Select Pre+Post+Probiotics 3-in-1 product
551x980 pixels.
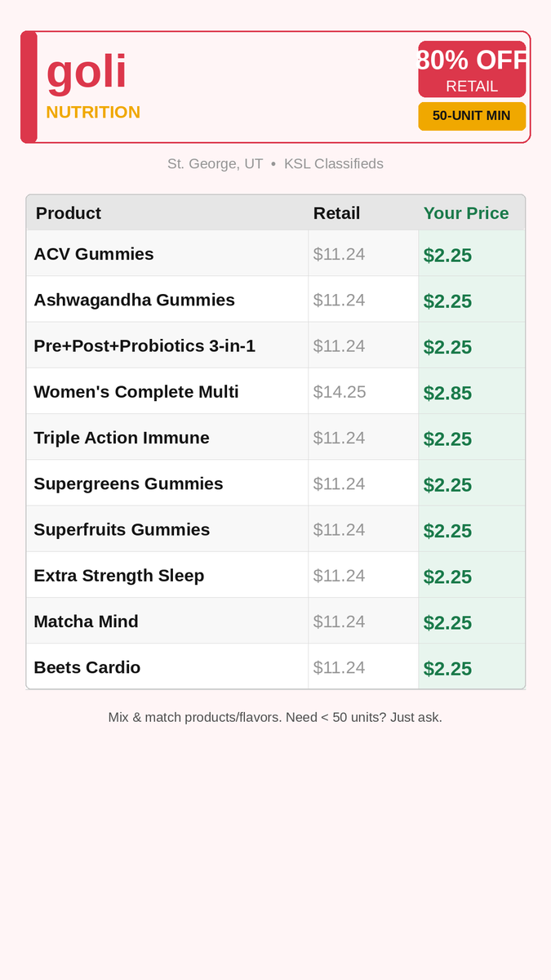144,345
